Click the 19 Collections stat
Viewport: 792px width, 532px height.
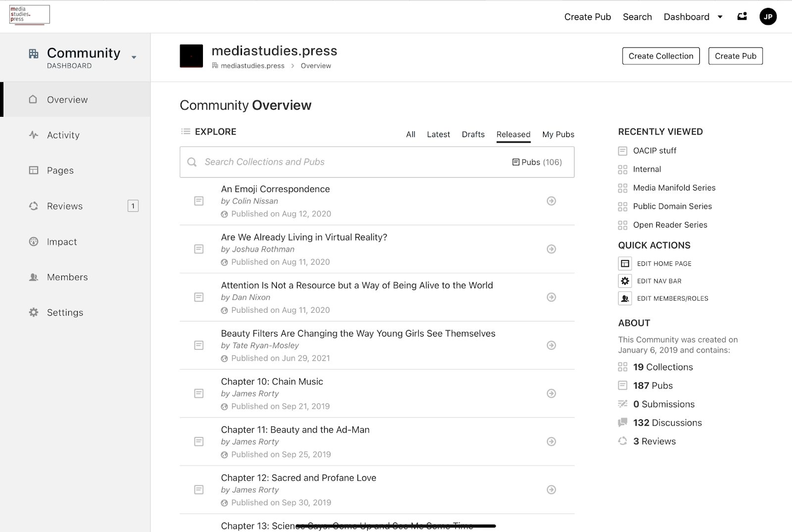(x=663, y=367)
